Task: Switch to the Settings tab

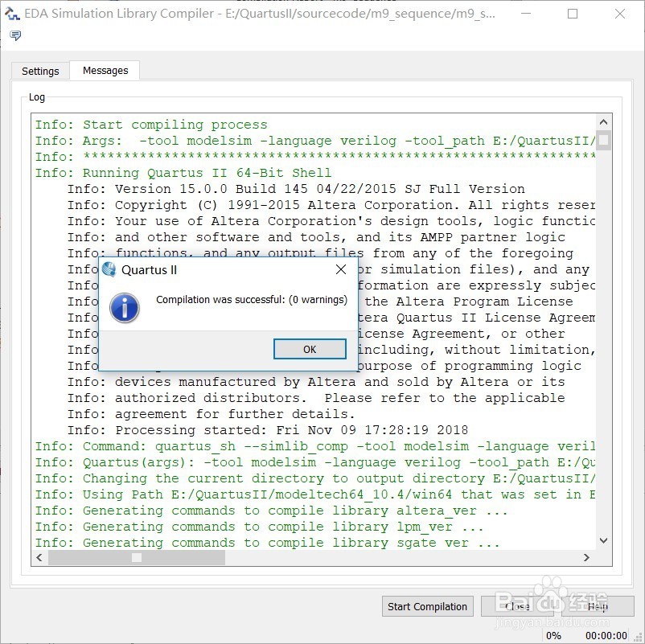Action: coord(40,71)
